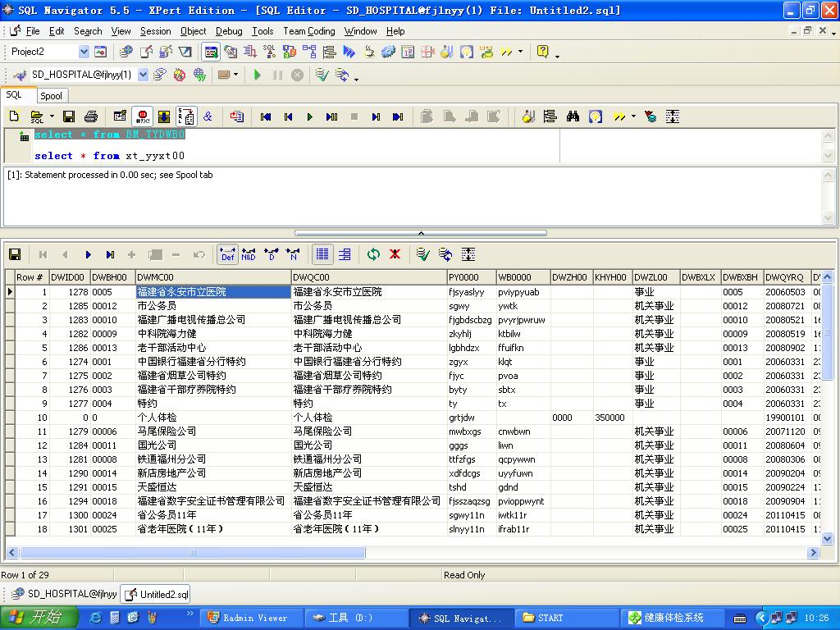Open the Project2 dropdown

[x=84, y=52]
